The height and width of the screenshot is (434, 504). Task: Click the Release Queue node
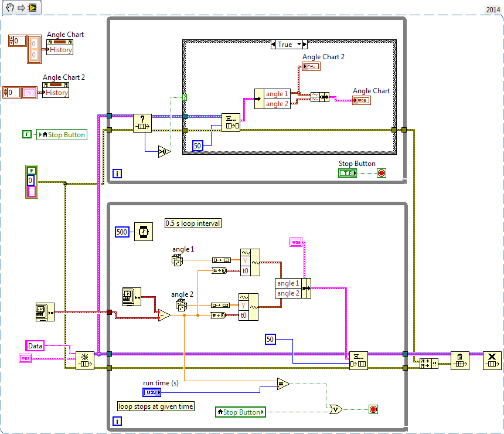click(x=492, y=361)
